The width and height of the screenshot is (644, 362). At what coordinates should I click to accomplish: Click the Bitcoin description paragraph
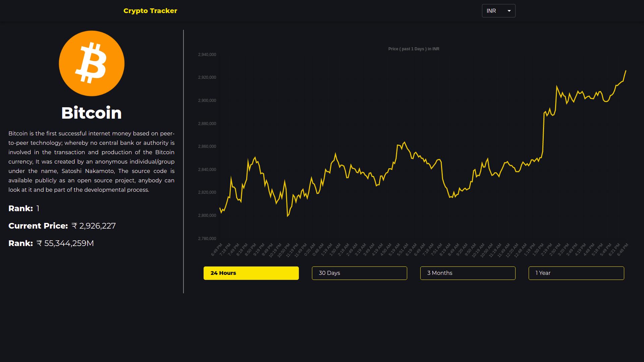(x=91, y=162)
